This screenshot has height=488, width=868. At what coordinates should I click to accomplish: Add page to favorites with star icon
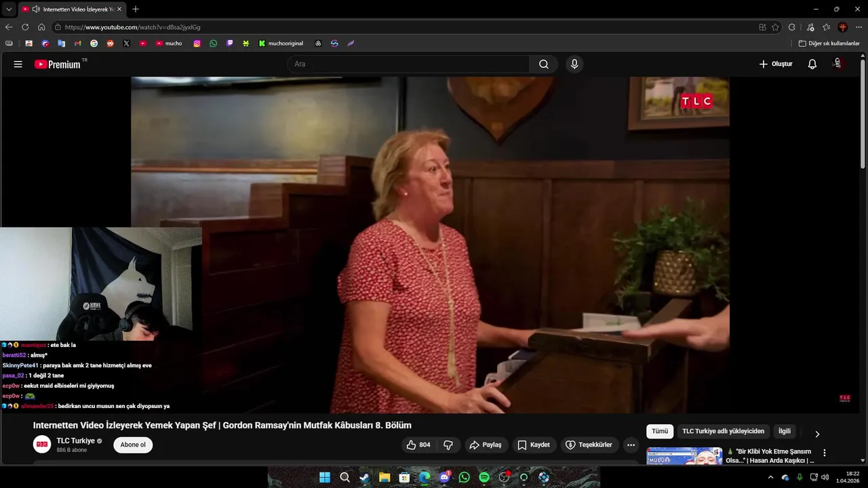[775, 27]
